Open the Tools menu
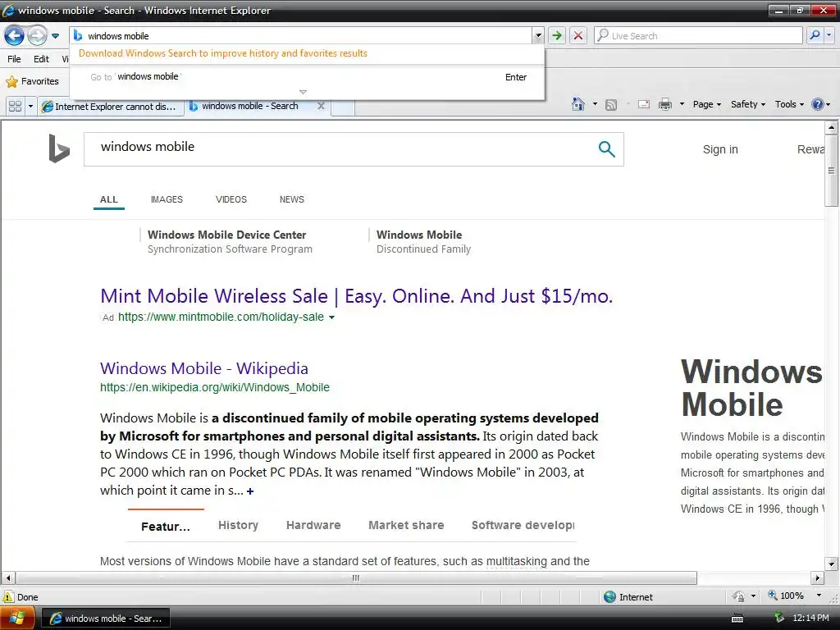 pos(789,104)
